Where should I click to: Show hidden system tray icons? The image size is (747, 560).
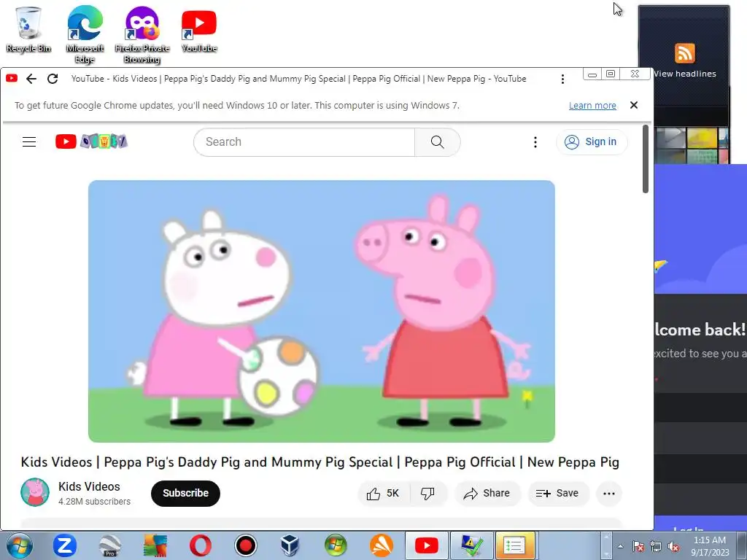(x=620, y=546)
